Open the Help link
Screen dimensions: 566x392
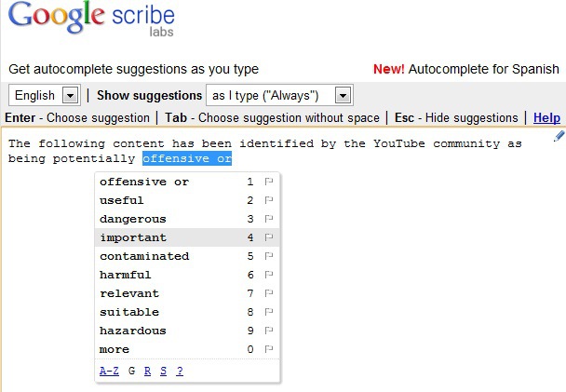tap(546, 117)
